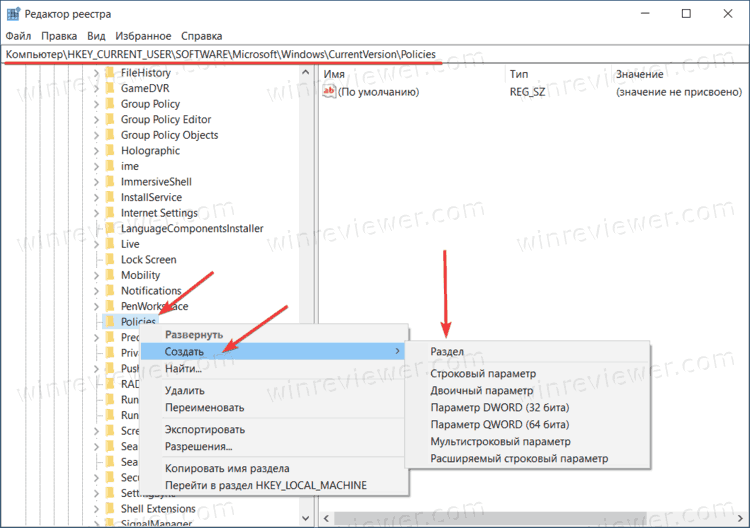Click the Live folder icon
The height and width of the screenshot is (528, 750).
[x=110, y=244]
